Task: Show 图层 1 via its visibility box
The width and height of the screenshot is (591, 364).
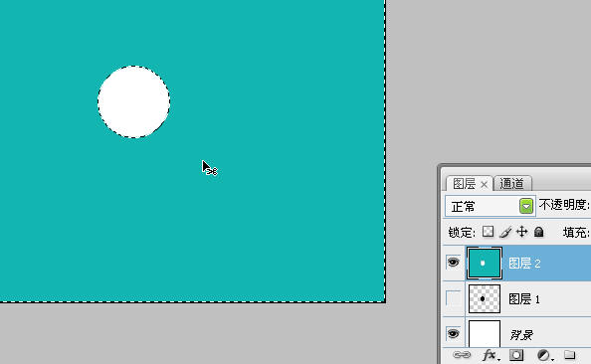Action: point(453,298)
